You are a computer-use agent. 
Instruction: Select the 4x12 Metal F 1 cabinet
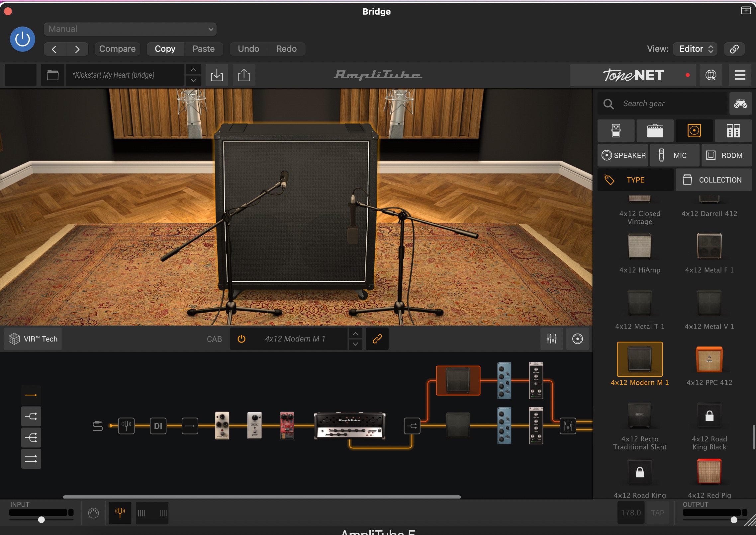(709, 253)
